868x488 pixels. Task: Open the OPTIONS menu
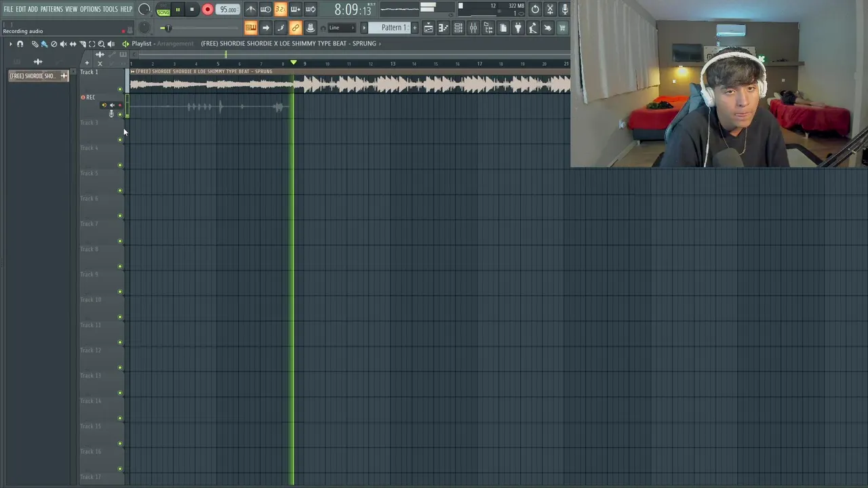tap(90, 9)
